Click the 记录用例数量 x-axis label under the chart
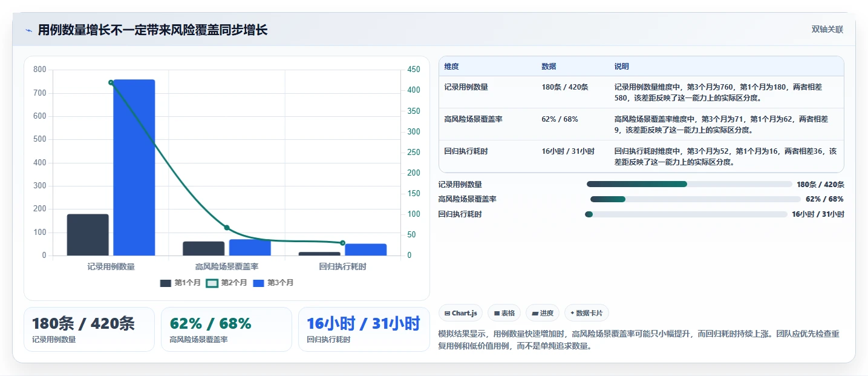868x376 pixels. [111, 266]
